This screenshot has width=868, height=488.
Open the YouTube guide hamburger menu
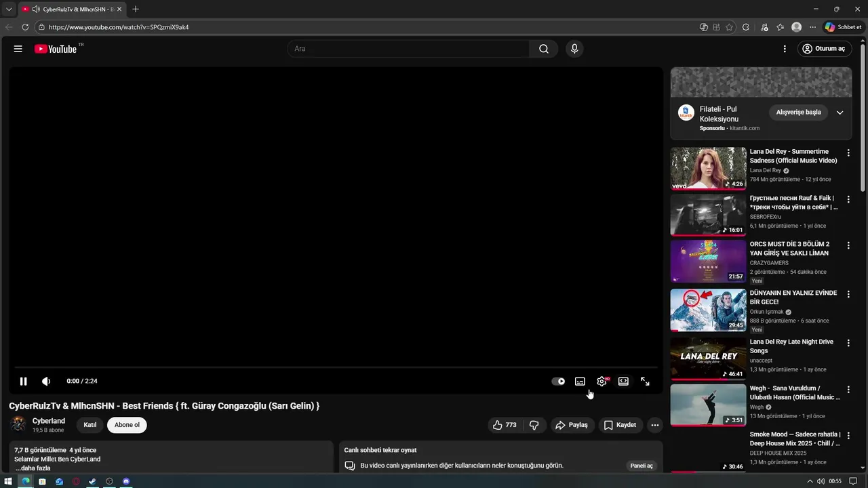point(18,49)
